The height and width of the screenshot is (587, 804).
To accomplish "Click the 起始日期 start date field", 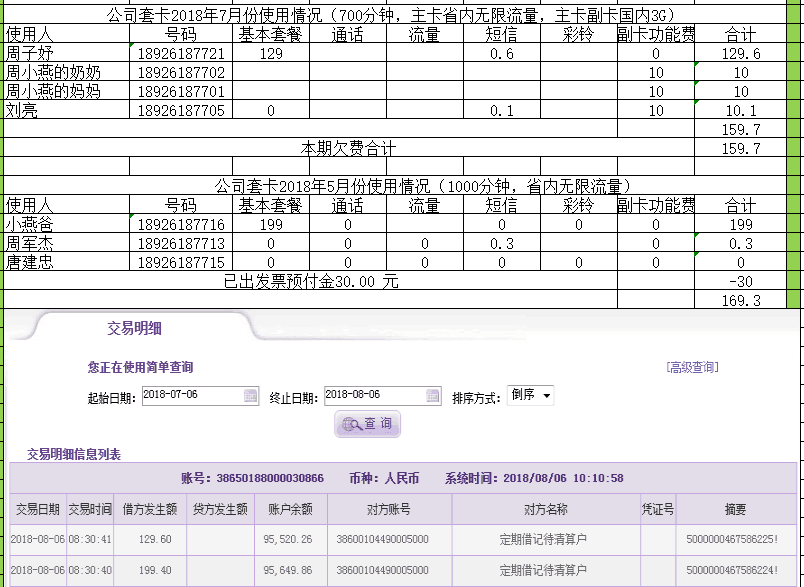I will click(x=192, y=396).
